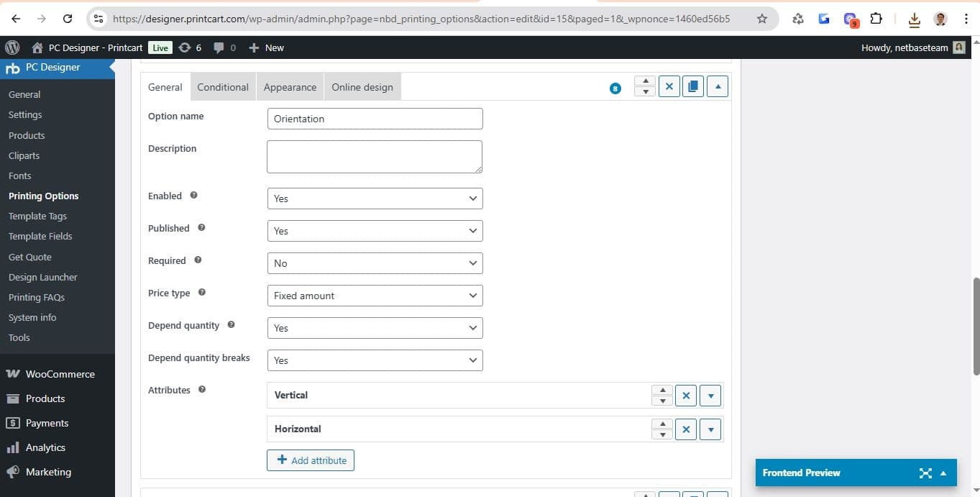Show help tooltip for Published
This screenshot has height=497, width=980.
(x=201, y=227)
